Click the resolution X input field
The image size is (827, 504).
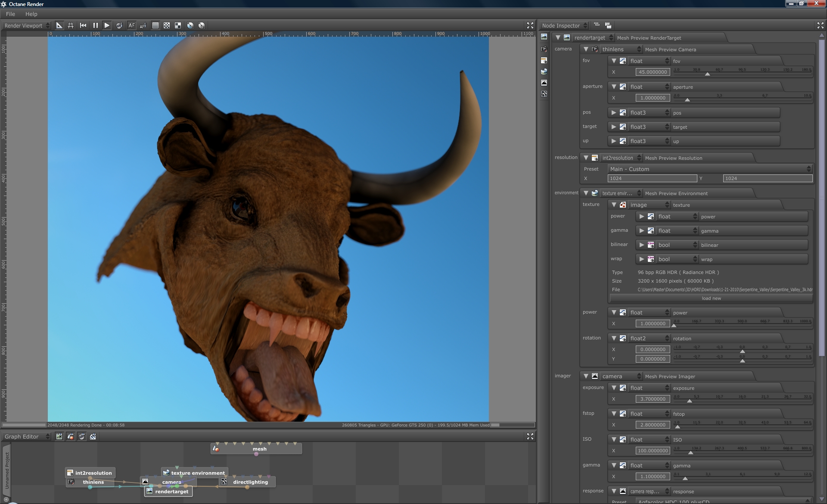point(652,178)
